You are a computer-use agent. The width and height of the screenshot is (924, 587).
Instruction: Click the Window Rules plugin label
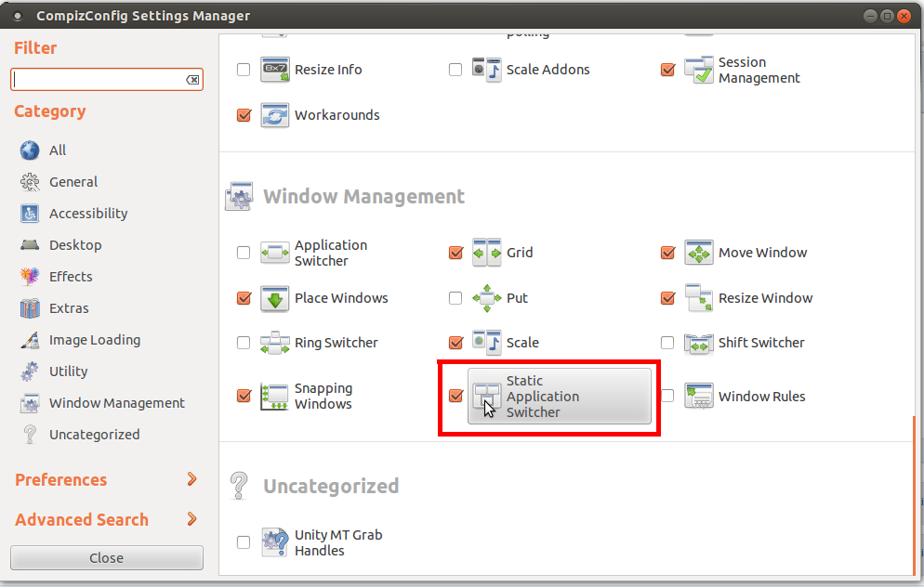[761, 397]
